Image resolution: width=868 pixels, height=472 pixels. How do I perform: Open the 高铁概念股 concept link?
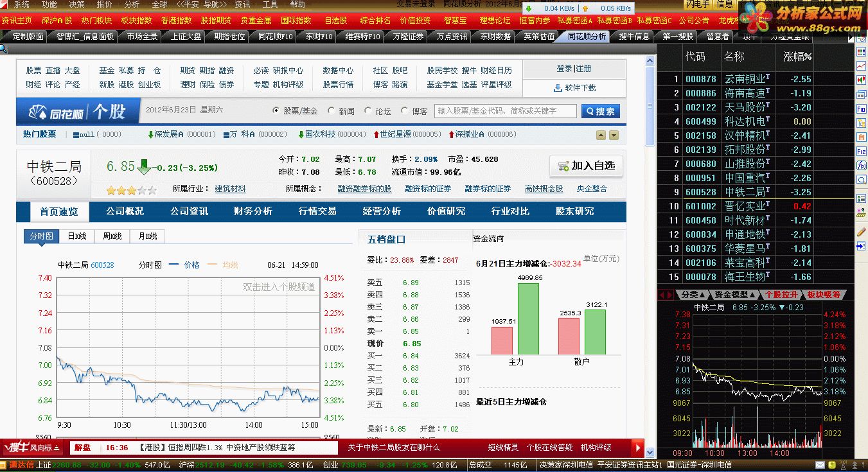[544, 189]
